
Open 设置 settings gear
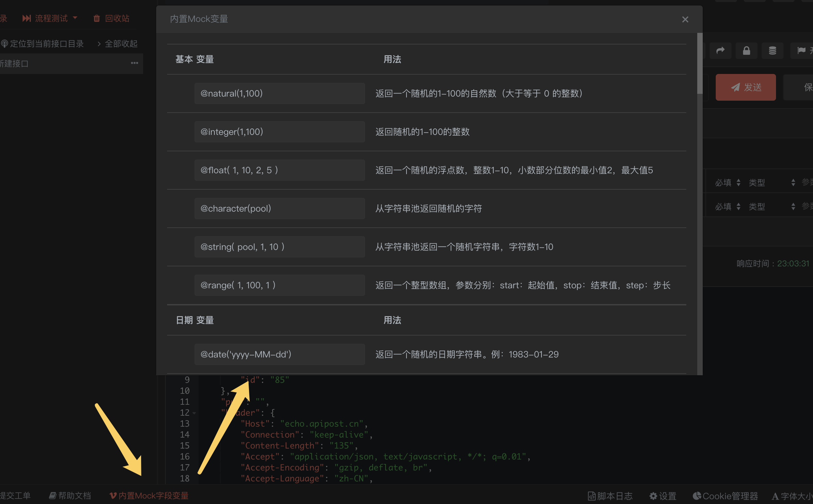point(663,496)
